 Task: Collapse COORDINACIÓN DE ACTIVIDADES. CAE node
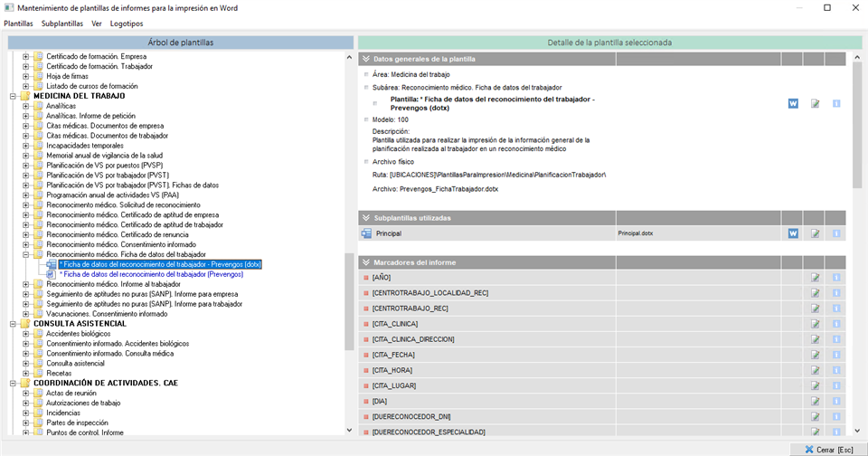point(13,383)
